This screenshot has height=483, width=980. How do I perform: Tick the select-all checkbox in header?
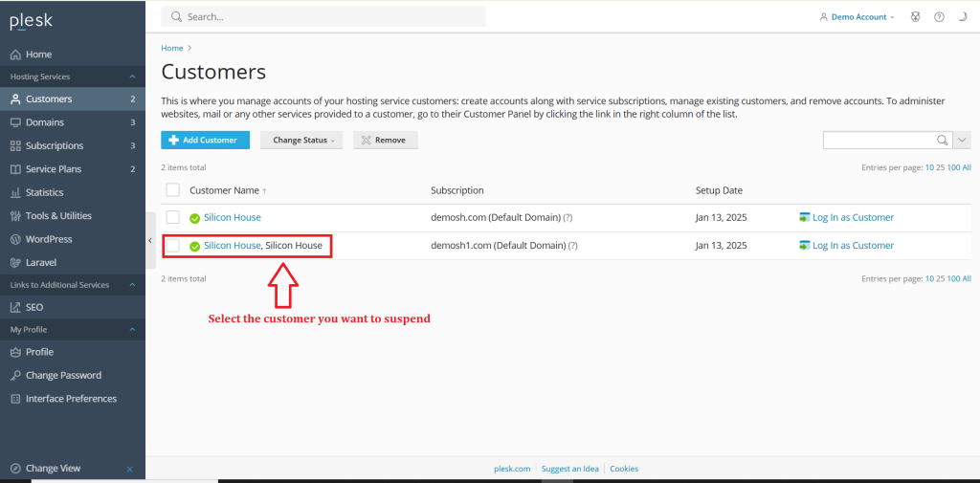coord(173,190)
